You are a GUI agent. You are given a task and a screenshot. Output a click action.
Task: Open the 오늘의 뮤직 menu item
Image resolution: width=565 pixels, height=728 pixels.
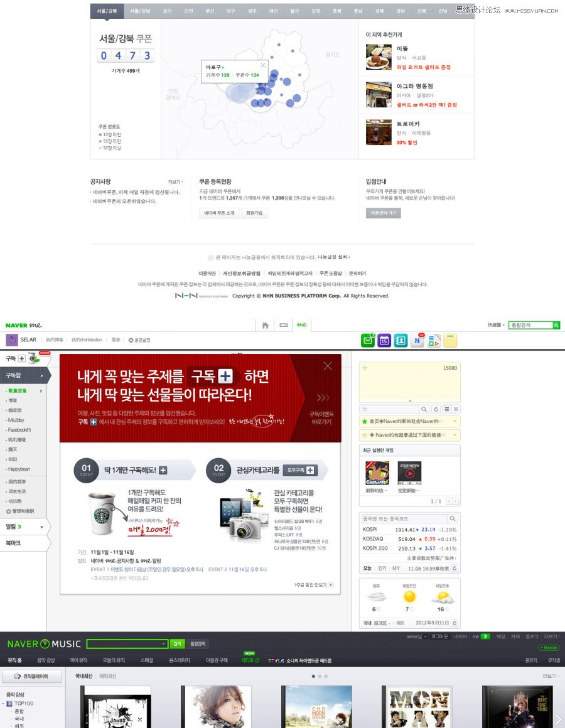(114, 660)
